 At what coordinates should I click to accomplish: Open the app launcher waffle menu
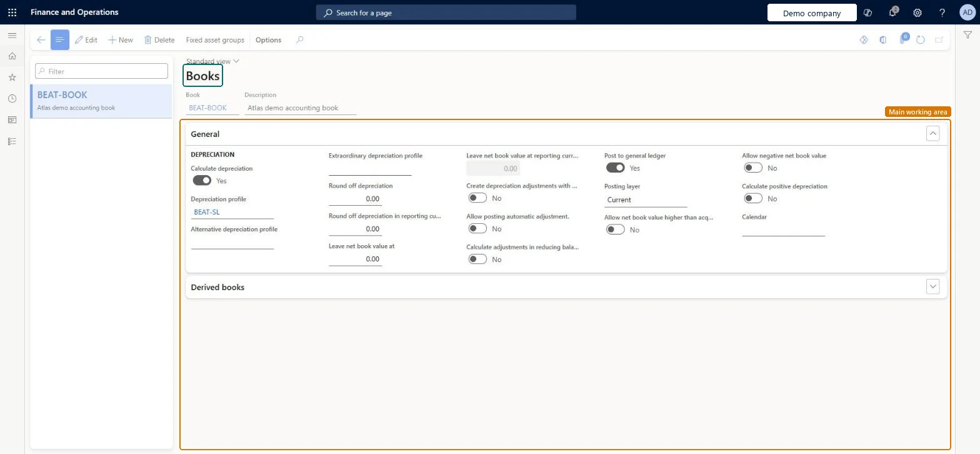tap(12, 13)
